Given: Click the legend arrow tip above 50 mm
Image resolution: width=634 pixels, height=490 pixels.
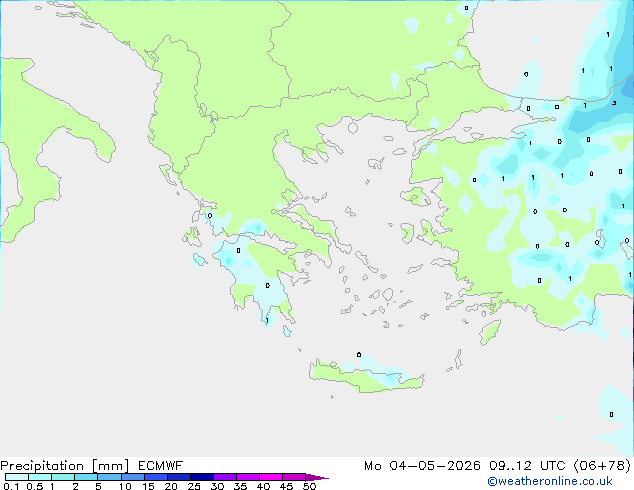Looking at the screenshot, I should [x=317, y=477].
